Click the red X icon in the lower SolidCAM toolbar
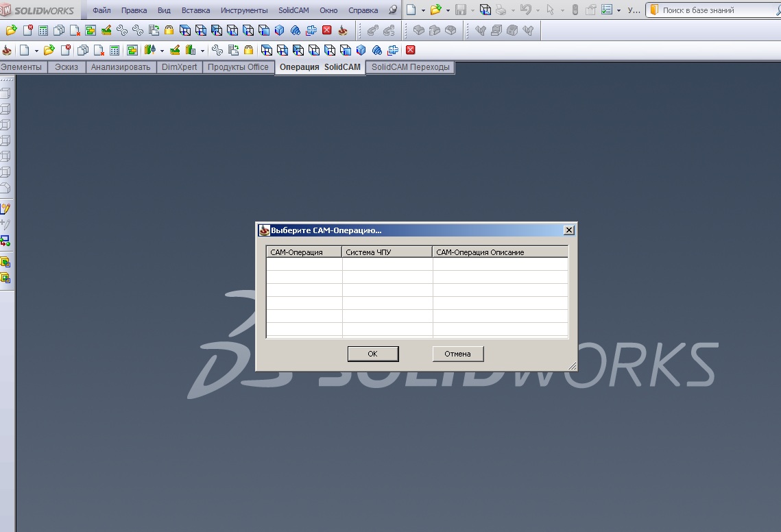Screen dimensions: 781x532 coord(411,50)
